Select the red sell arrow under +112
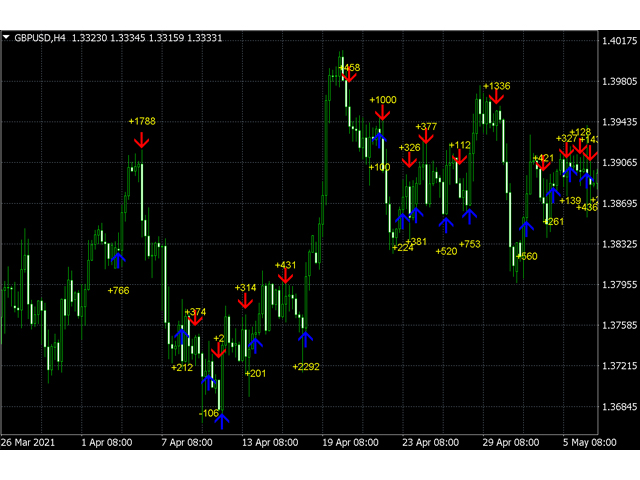640x480 pixels. click(x=460, y=157)
